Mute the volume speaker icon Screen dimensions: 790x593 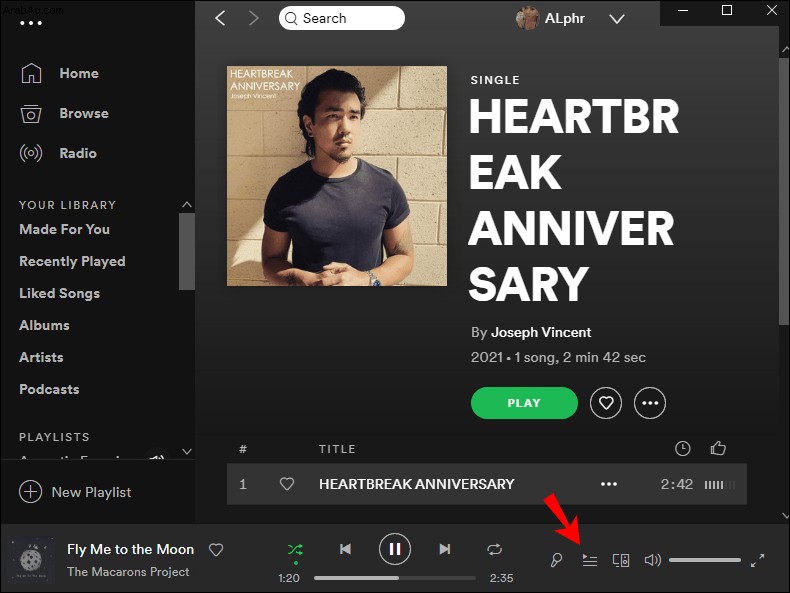pos(652,560)
